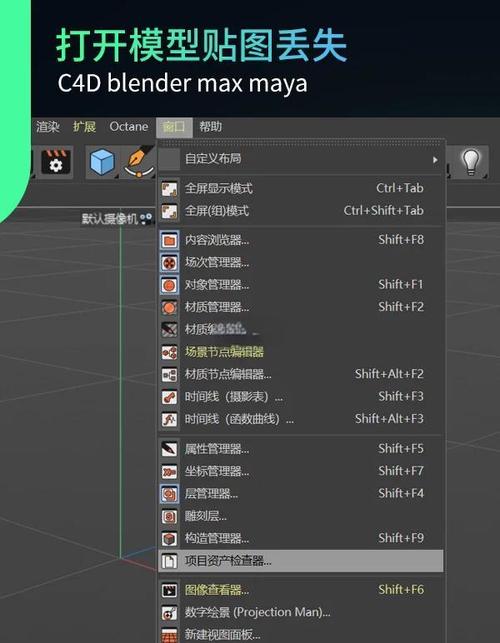Click camera link icon beside 默认摄像机
This screenshot has width=500, height=643.
click(146, 219)
